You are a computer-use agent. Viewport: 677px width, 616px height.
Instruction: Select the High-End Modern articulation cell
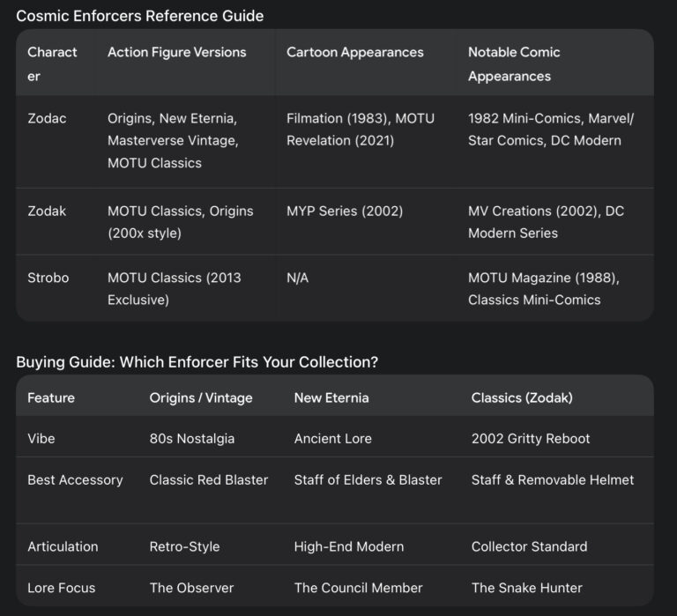pyautogui.click(x=349, y=546)
